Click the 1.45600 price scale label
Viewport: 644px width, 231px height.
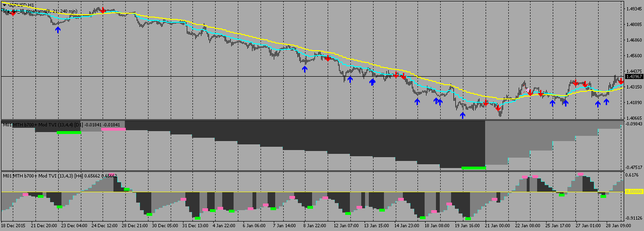(634, 56)
